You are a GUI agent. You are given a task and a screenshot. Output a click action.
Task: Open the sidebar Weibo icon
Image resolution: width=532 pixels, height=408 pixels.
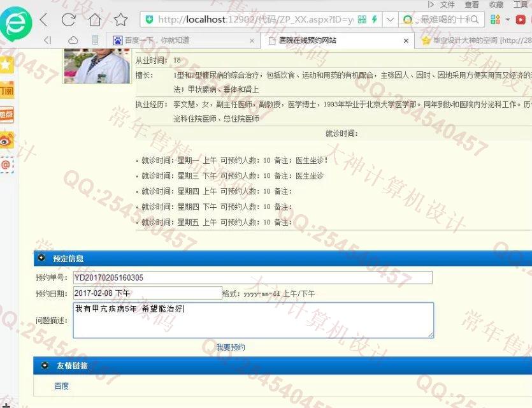tap(6, 140)
